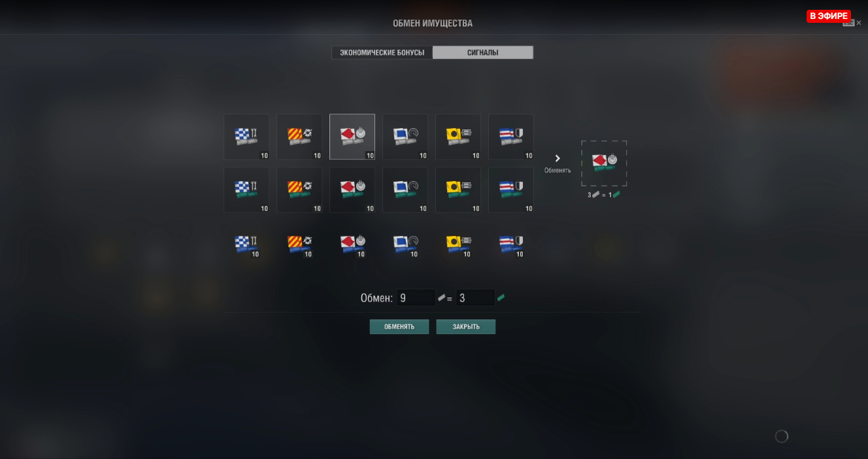Select grey-tier yellow black-dot signal
This screenshot has height=459, width=868.
tap(458, 137)
